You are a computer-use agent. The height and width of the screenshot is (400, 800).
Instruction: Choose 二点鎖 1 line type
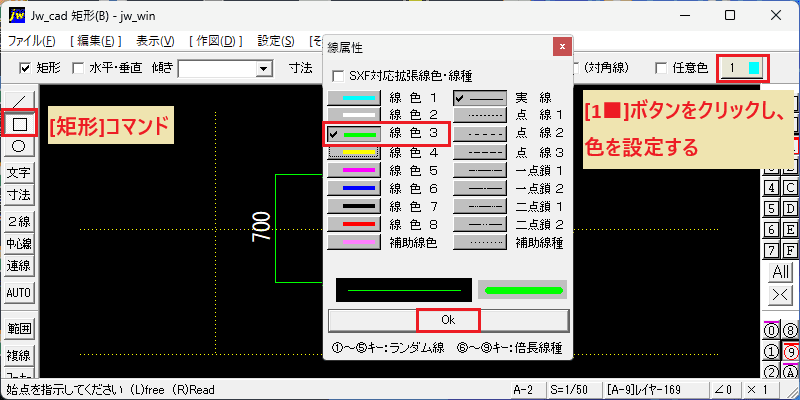point(480,206)
